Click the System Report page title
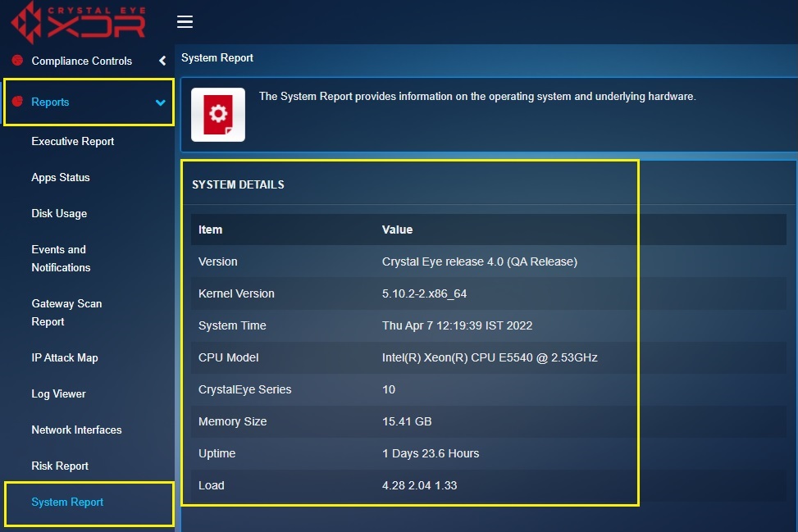 pos(217,58)
